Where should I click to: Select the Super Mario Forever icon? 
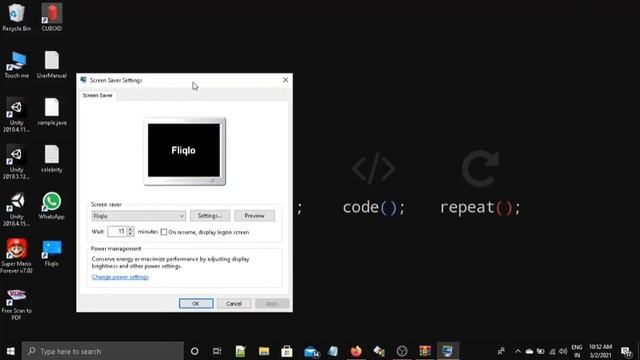click(16, 256)
